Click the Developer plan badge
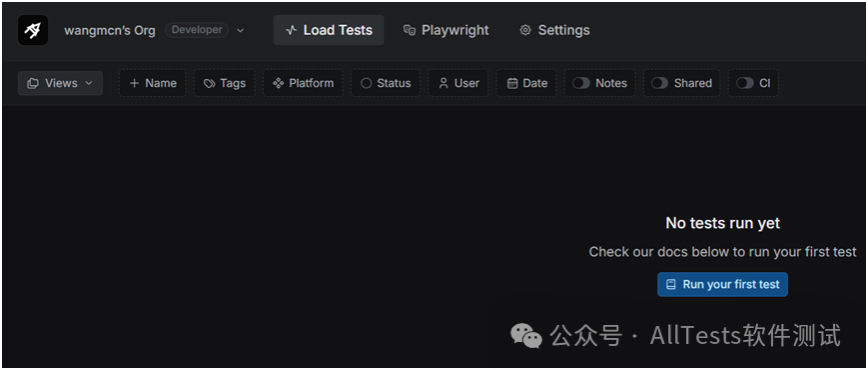The height and width of the screenshot is (370, 868). coord(197,30)
